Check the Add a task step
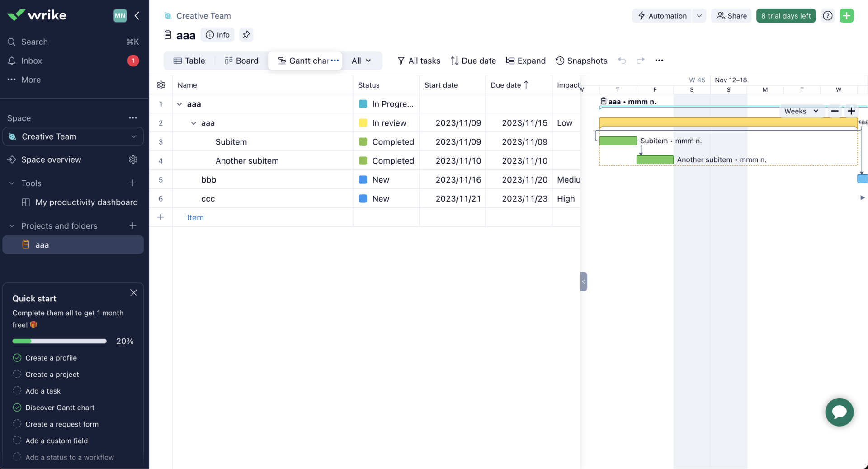868x469 pixels. click(17, 391)
